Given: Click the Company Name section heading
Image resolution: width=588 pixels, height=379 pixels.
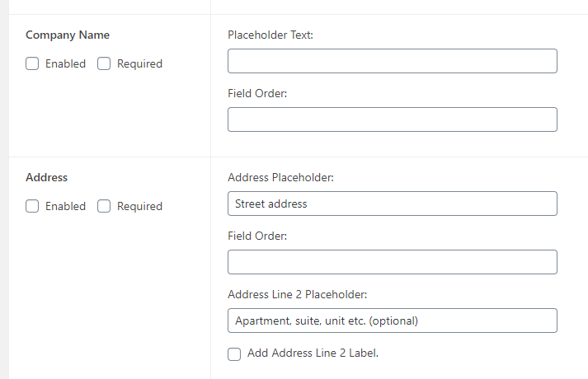Looking at the screenshot, I should (68, 35).
